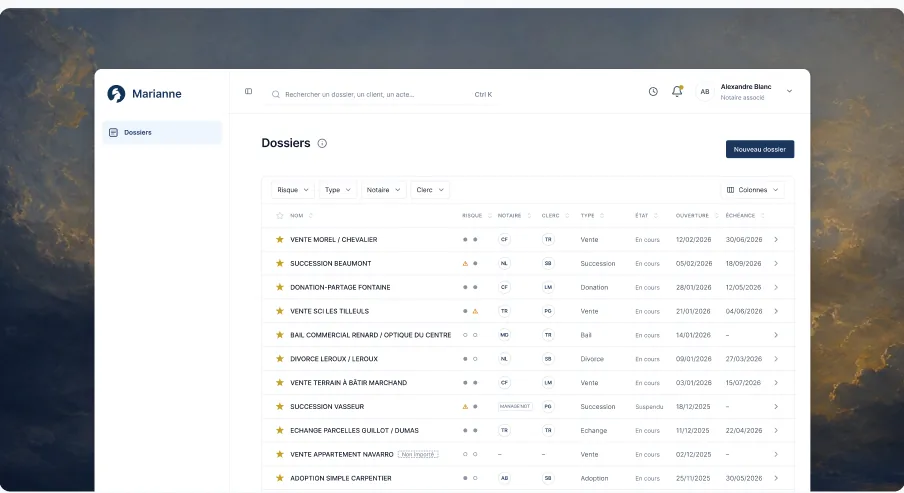Screen dimensions: 904x493
Task: Click the search magnifier icon
Action: click(x=276, y=95)
